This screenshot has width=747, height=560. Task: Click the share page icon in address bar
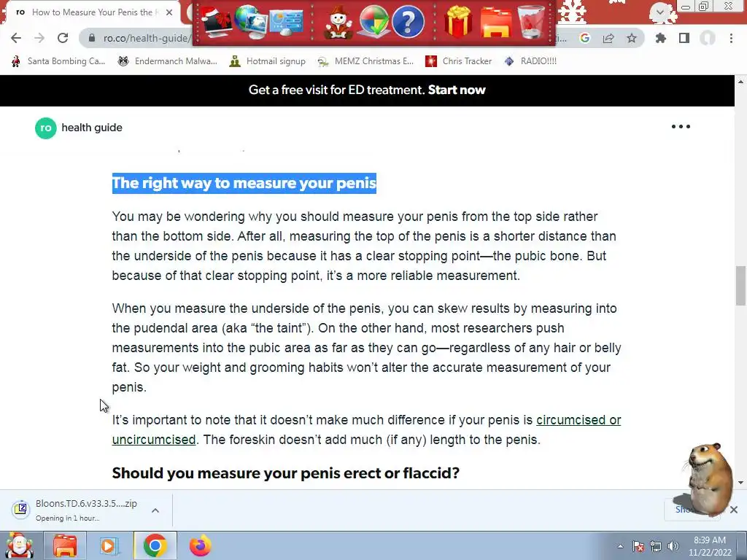(x=608, y=38)
